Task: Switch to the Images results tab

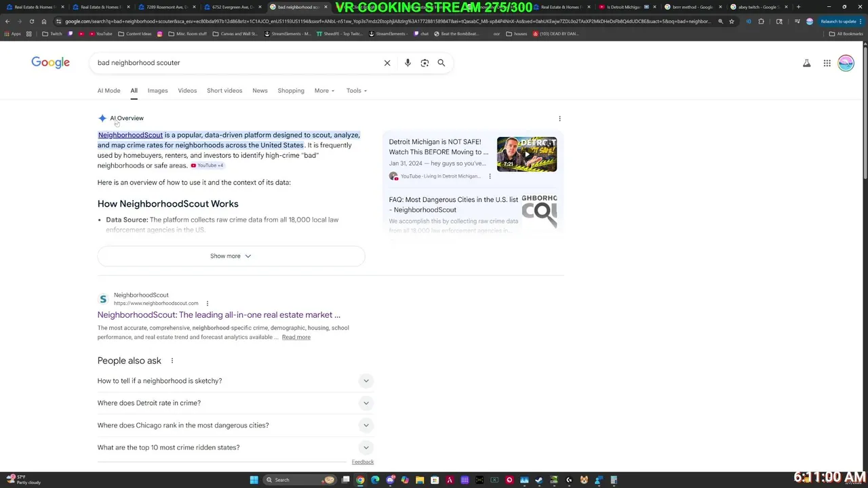Action: point(157,91)
